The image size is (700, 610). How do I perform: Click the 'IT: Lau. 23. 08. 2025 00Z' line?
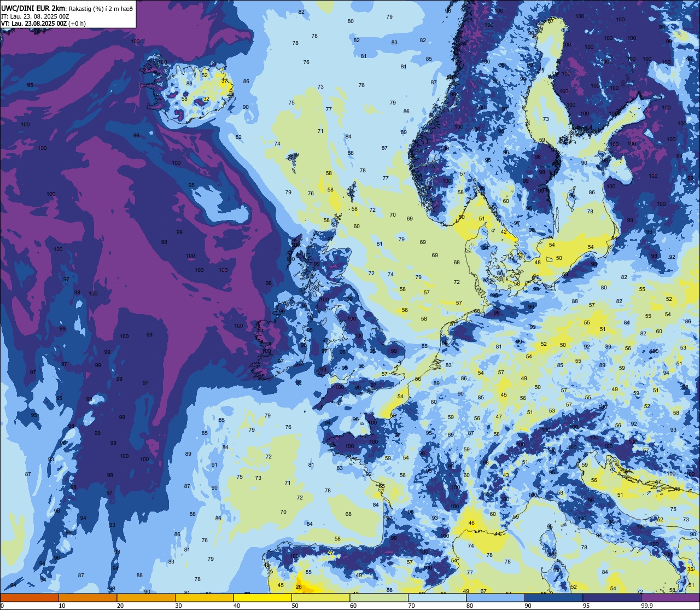[x=35, y=16]
